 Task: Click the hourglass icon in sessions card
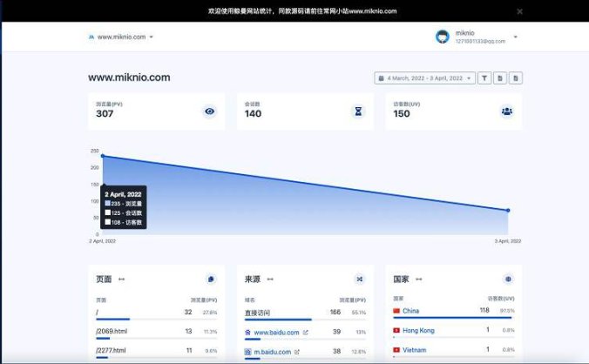357,111
